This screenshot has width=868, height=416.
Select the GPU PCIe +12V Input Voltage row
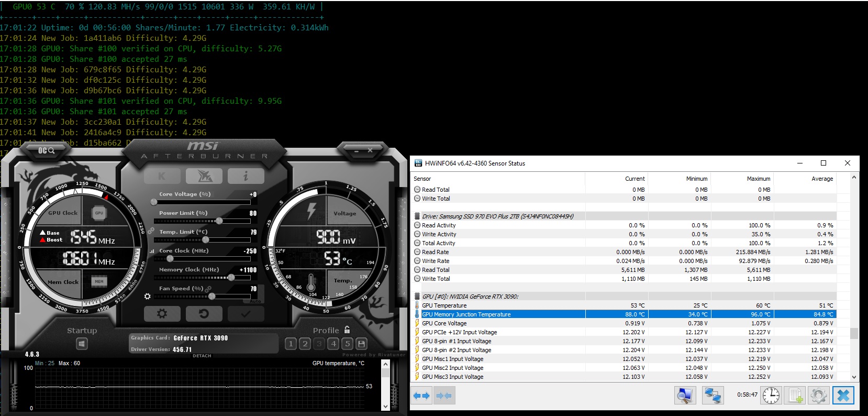pos(624,332)
